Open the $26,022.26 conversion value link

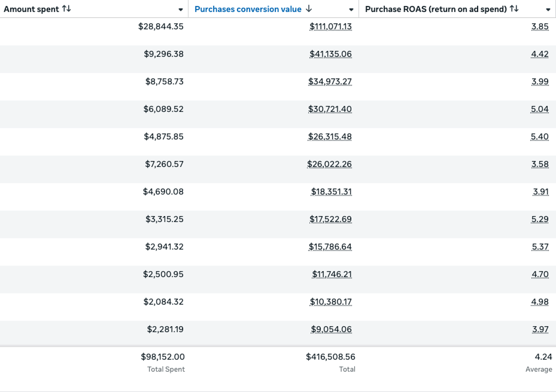tap(329, 165)
